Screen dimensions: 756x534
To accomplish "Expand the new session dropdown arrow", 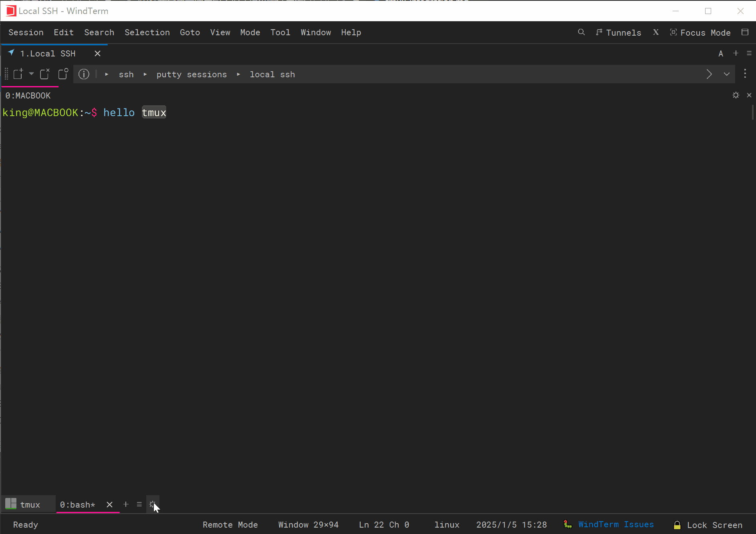I will [x=31, y=74].
